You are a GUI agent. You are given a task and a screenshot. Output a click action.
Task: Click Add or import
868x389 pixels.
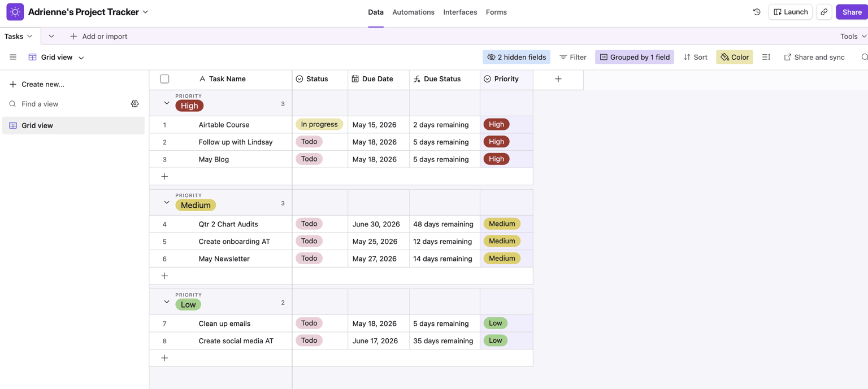99,36
